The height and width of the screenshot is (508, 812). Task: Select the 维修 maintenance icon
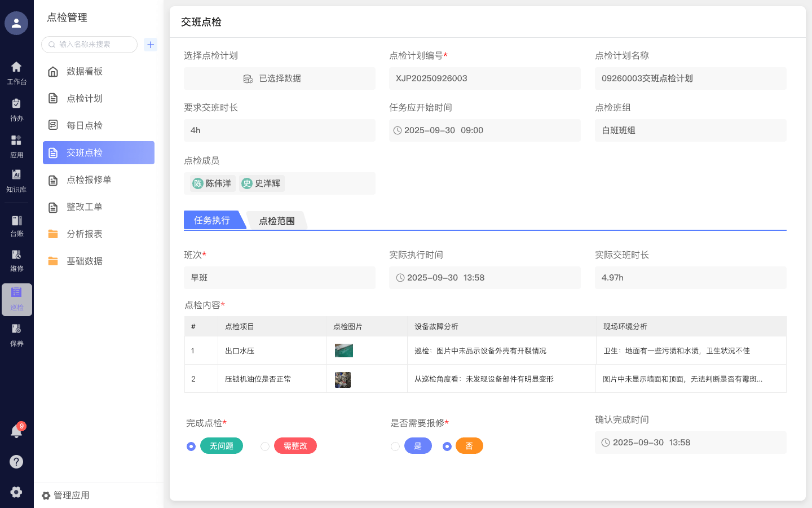click(x=16, y=260)
